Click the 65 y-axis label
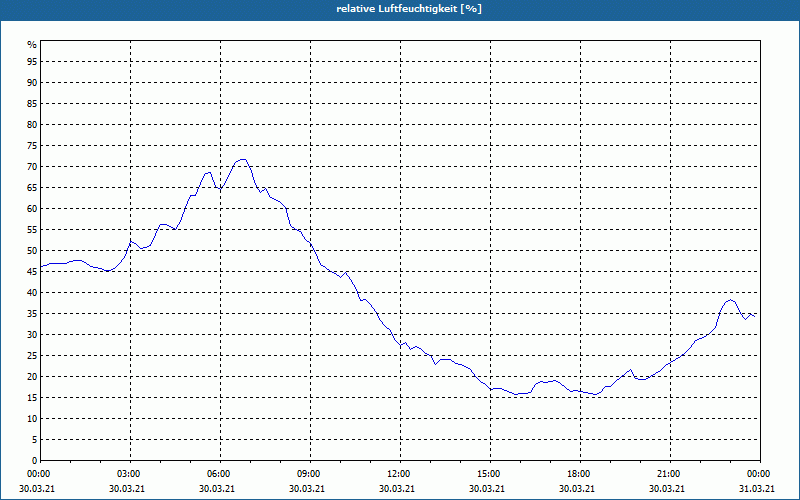 click(x=32, y=188)
